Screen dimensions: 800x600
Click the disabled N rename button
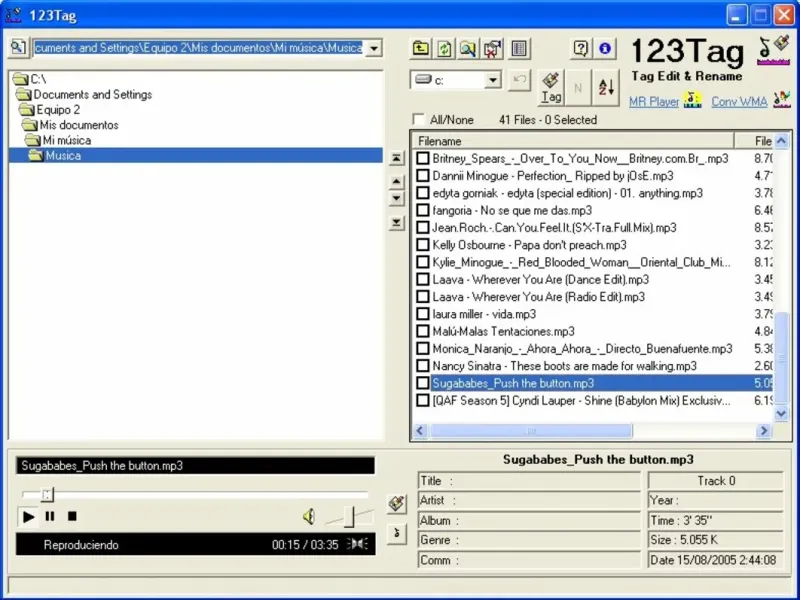[578, 88]
